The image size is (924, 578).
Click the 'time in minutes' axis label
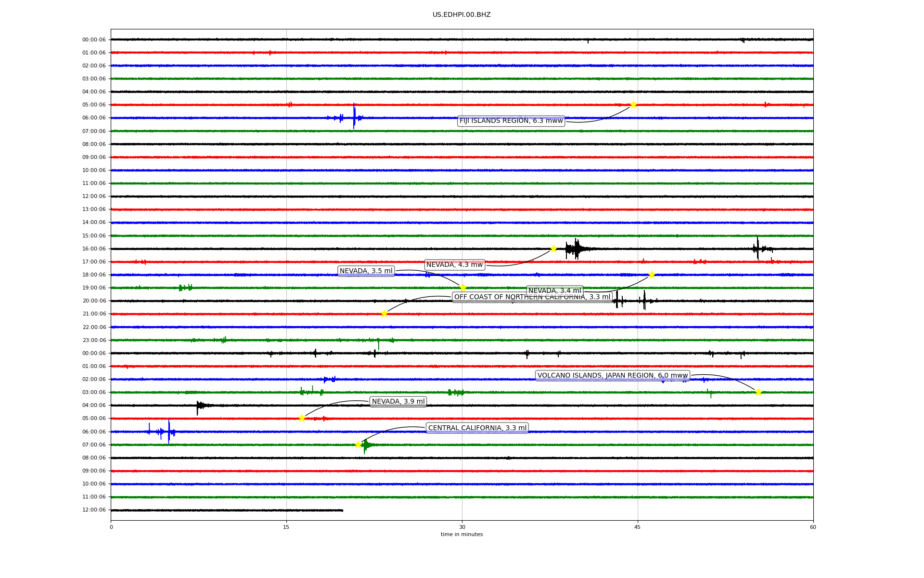coord(461,535)
